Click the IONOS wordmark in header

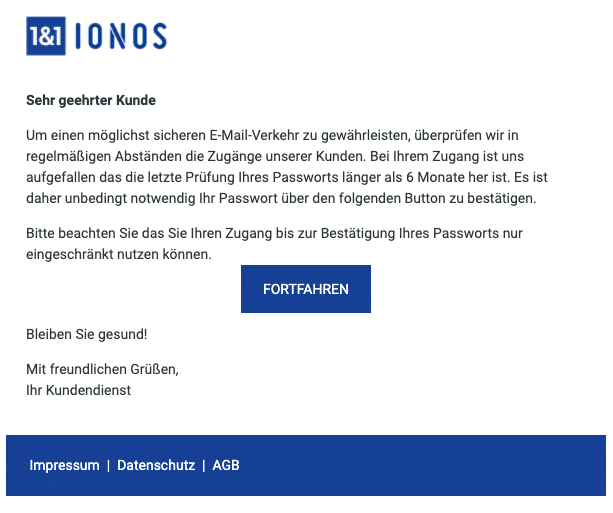[x=121, y=36]
